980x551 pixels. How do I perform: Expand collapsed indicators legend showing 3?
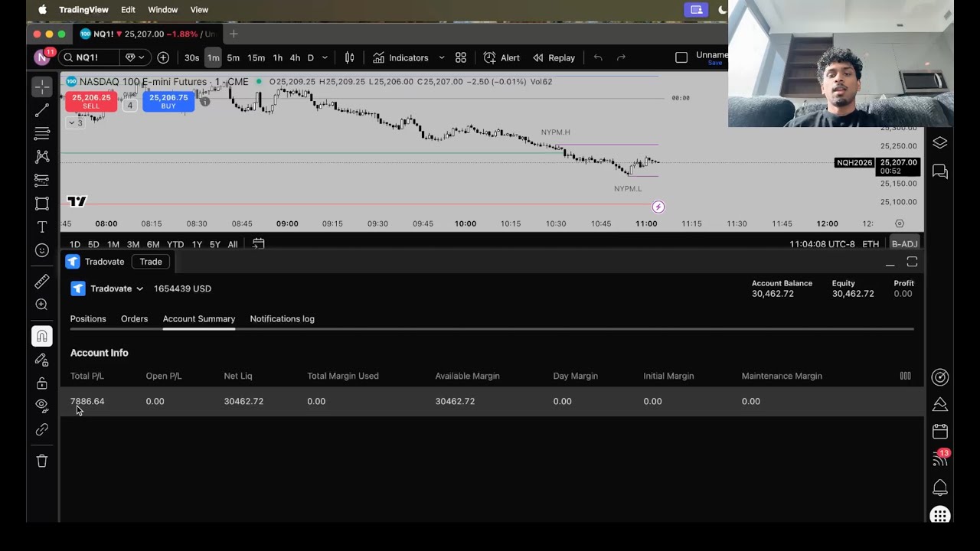click(75, 122)
